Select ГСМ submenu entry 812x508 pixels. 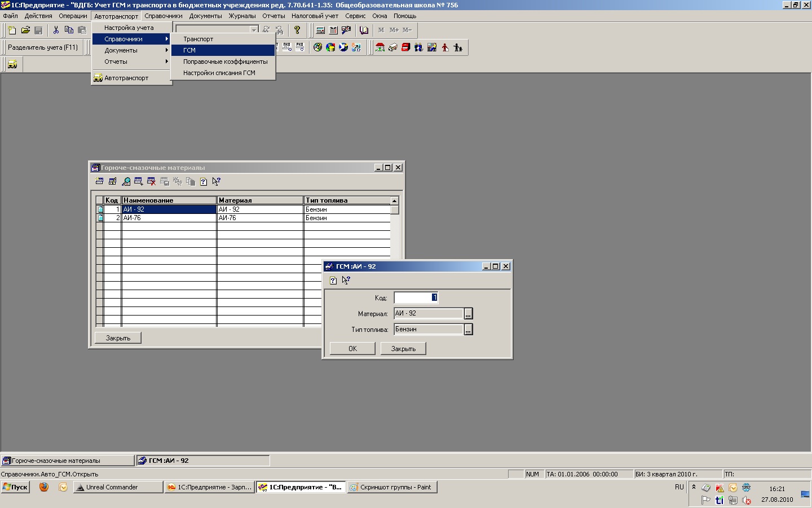223,50
